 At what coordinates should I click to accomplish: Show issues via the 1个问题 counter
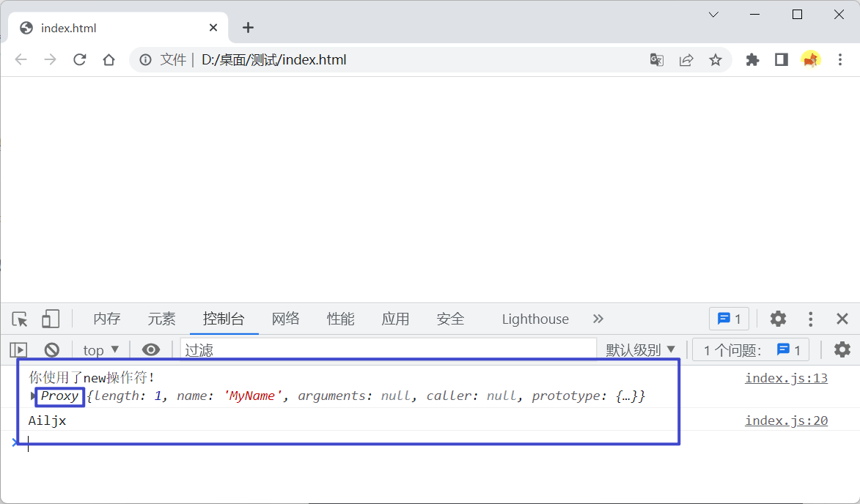[750, 349]
